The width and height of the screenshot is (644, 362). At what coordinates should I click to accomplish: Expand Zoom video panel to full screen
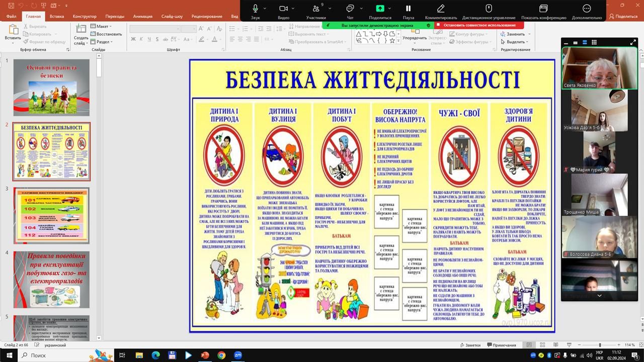(x=633, y=42)
